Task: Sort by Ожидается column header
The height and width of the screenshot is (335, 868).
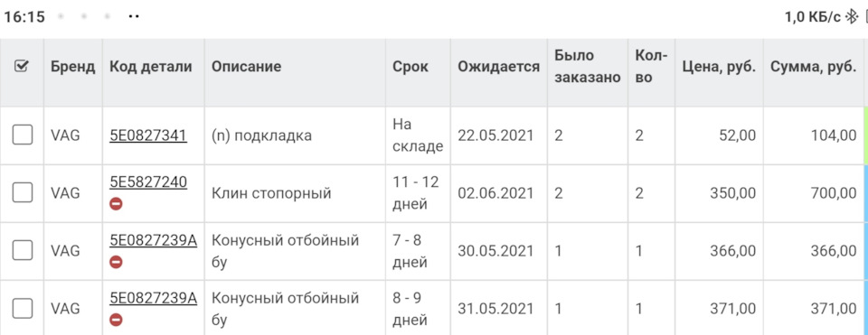Action: pos(499,67)
